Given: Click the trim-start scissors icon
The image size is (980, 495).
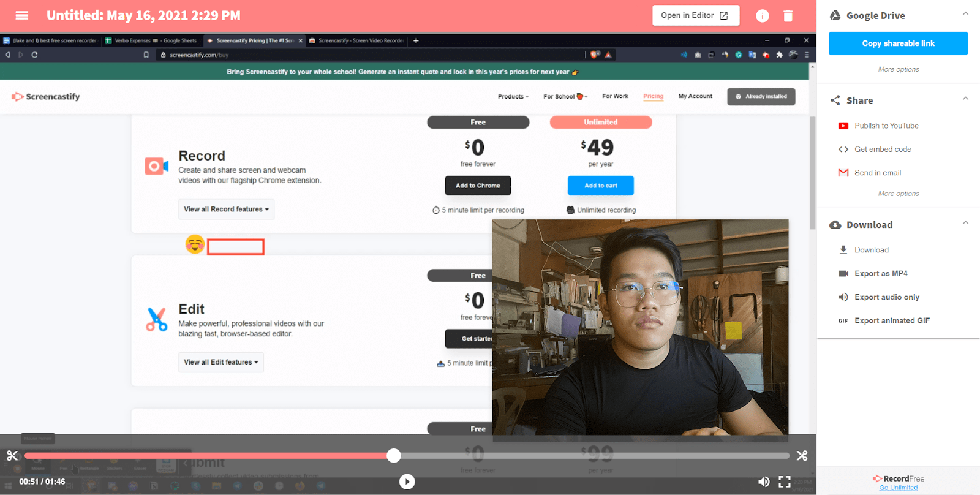Looking at the screenshot, I should click(x=12, y=455).
